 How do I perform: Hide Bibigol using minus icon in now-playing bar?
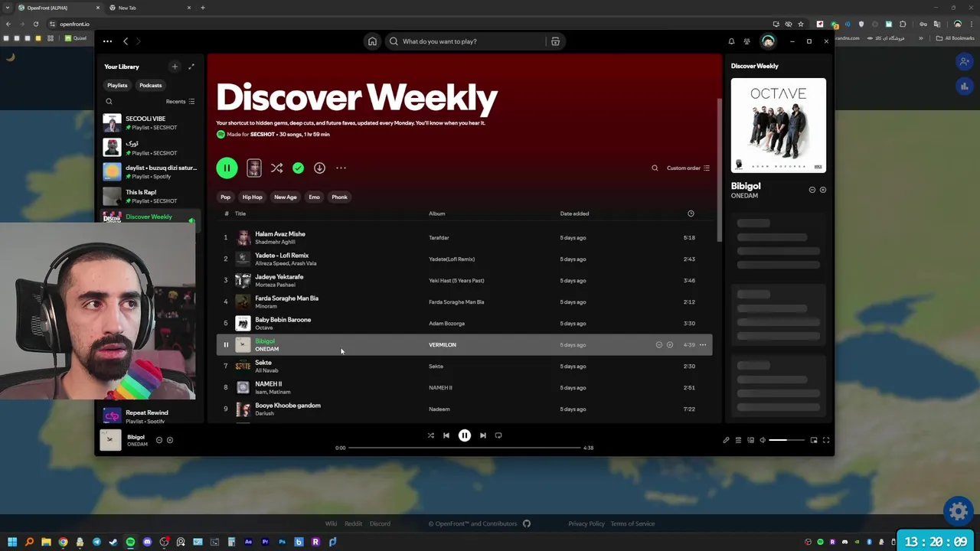click(x=159, y=440)
